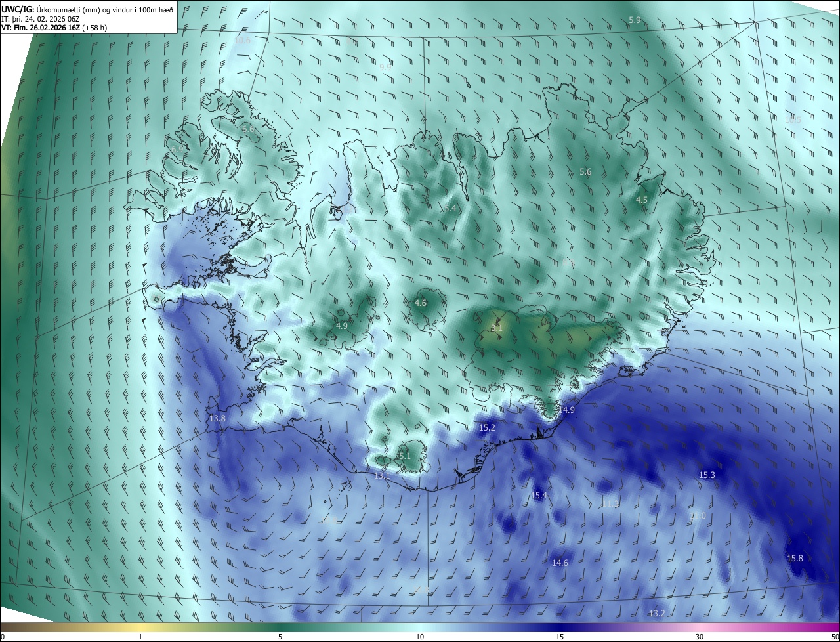
Task: Click the 5 tick label on the colour scale
Action: click(x=280, y=637)
